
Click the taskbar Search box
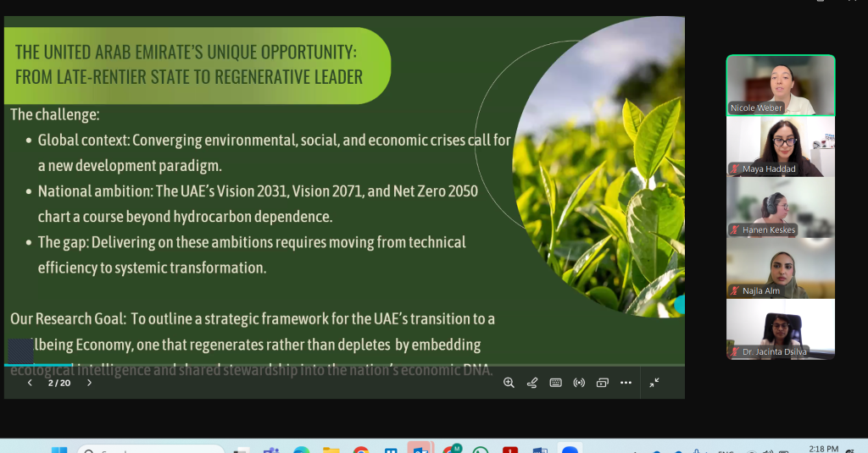point(151,450)
